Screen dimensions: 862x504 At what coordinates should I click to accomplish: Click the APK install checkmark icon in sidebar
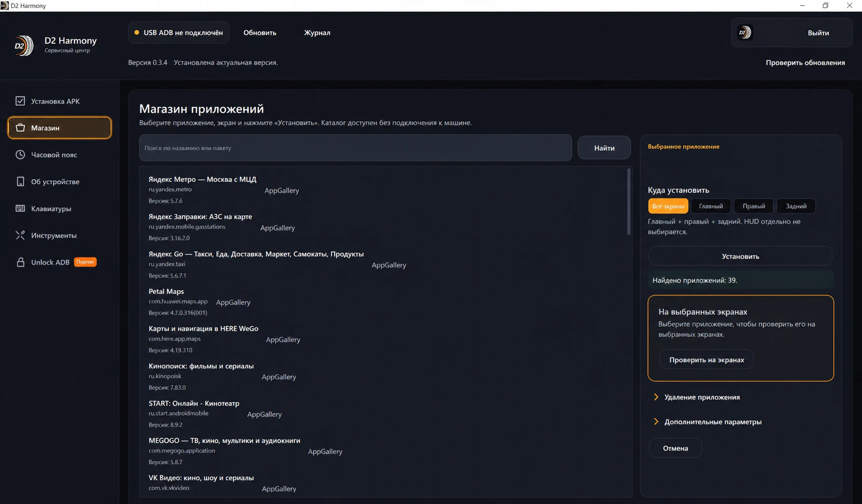20,101
